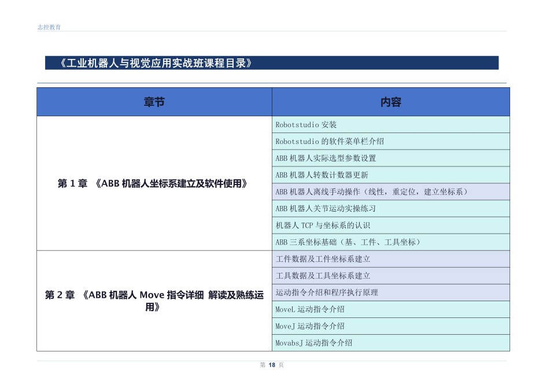Click the row ABB 机器人离线手动操作
554x392 pixels.
(x=391, y=192)
